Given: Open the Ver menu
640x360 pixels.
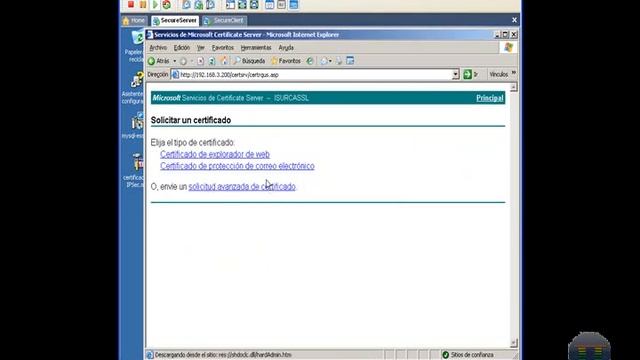Looking at the screenshot, I should click(200, 48).
